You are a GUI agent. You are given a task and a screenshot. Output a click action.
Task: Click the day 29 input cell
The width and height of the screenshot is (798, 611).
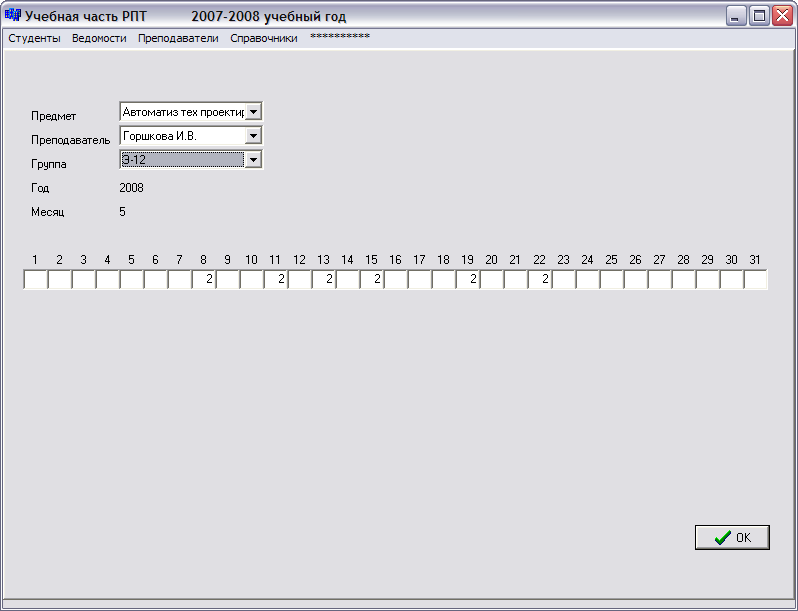[x=708, y=279]
